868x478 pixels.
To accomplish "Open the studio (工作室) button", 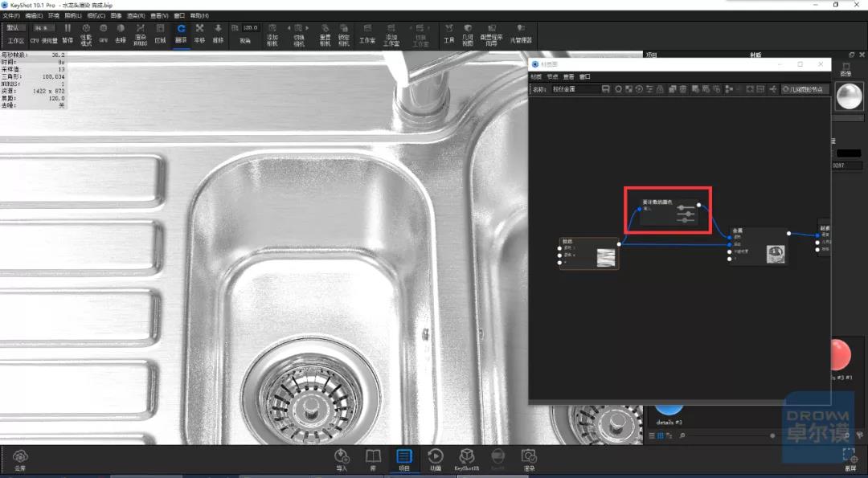I will click(x=367, y=33).
